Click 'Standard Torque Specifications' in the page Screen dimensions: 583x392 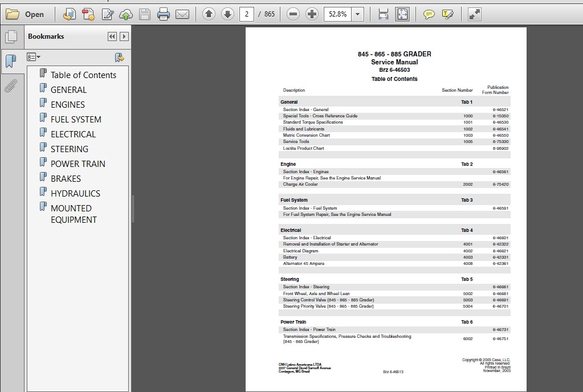pos(313,122)
